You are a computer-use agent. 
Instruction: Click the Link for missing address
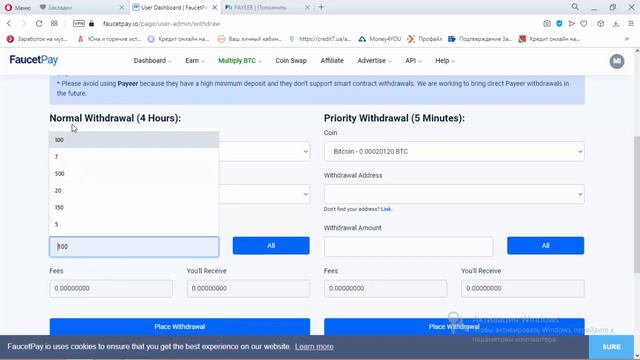point(386,209)
